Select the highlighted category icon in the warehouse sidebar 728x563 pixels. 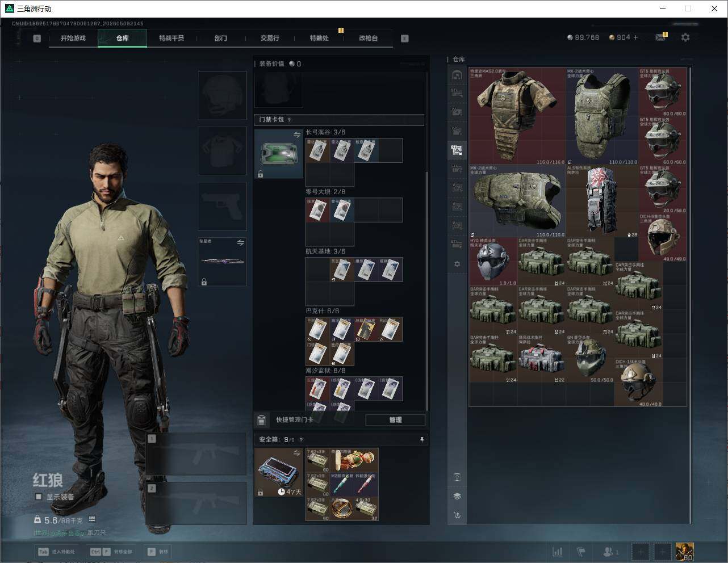point(457,150)
